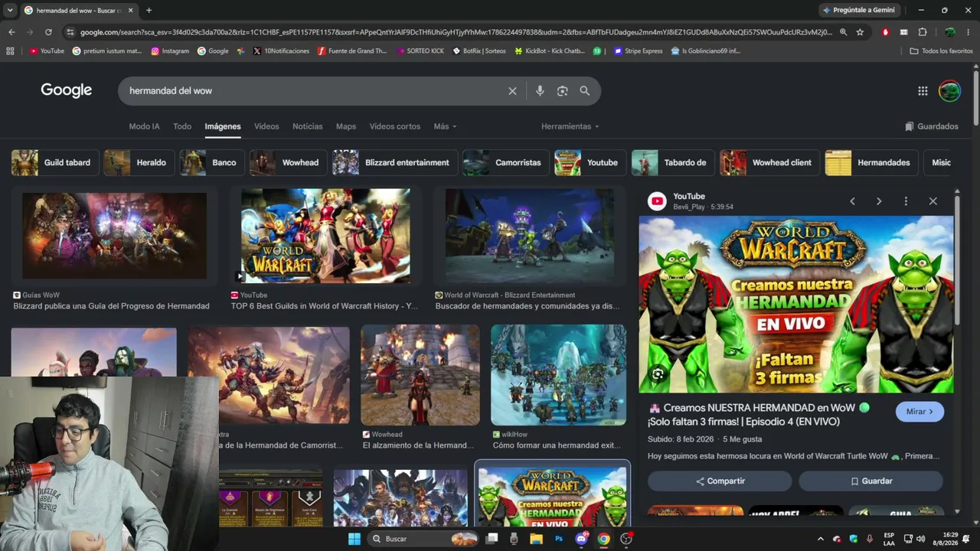Filter images by the Wowhead chip
This screenshot has height=551, width=980.
(x=289, y=163)
